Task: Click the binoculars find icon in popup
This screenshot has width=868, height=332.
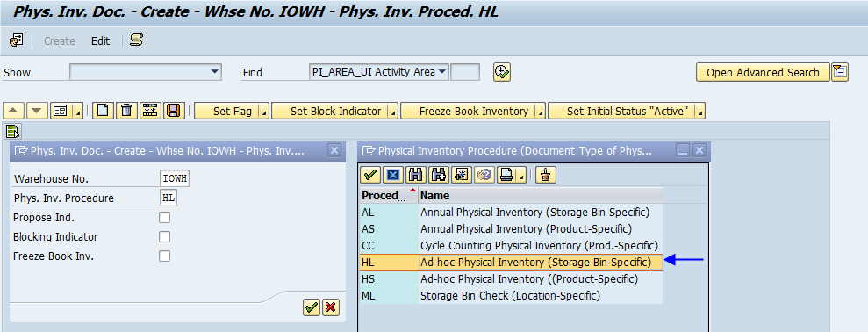Action: pyautogui.click(x=415, y=175)
